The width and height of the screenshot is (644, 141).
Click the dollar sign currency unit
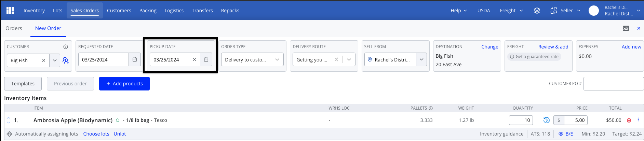pyautogui.click(x=559, y=120)
